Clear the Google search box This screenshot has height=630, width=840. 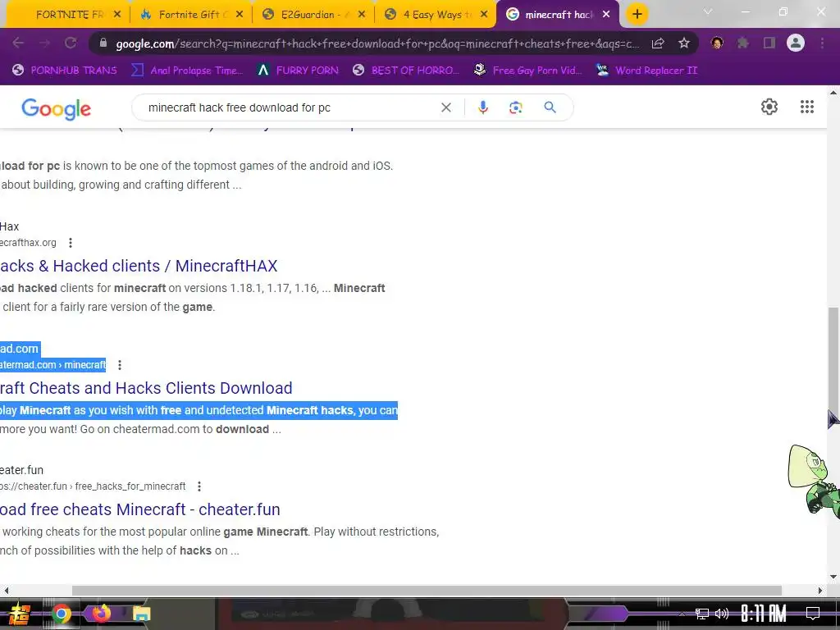point(445,107)
